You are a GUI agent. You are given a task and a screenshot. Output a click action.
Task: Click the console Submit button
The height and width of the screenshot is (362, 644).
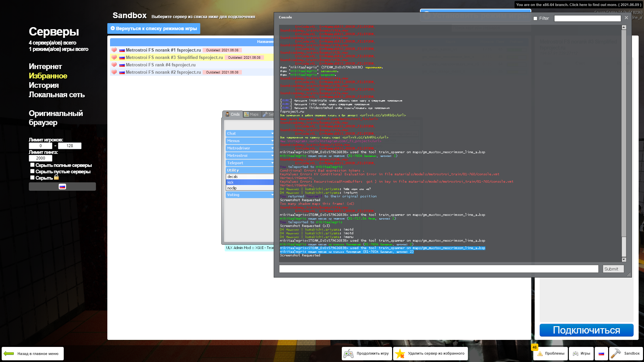(x=613, y=269)
